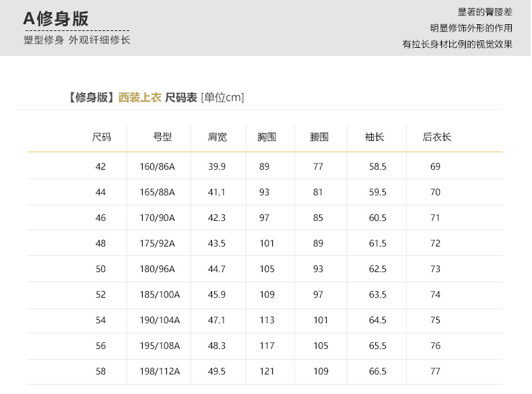Select size cell '54'
This screenshot has width=532, height=394.
pyautogui.click(x=101, y=320)
